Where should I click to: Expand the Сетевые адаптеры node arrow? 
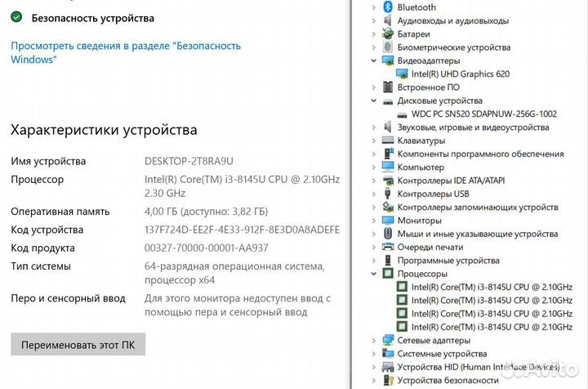coord(373,340)
